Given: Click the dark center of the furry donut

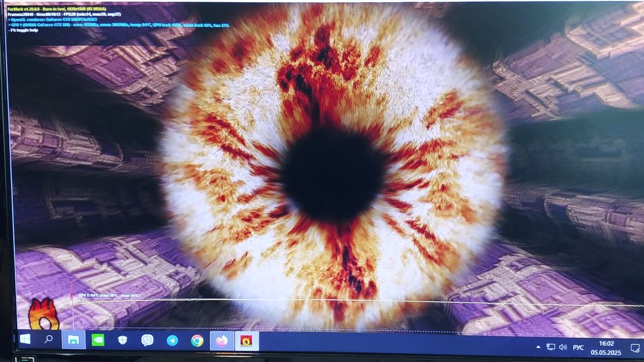Looking at the screenshot, I should point(334,175).
